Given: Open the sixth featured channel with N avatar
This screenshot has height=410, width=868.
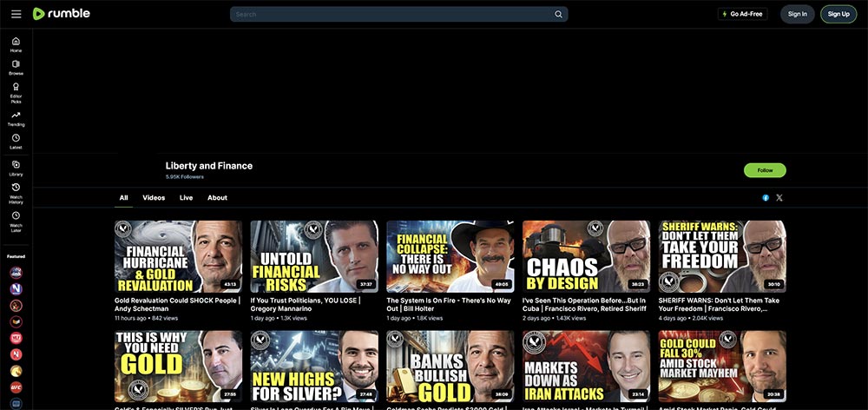Looking at the screenshot, I should 16,354.
